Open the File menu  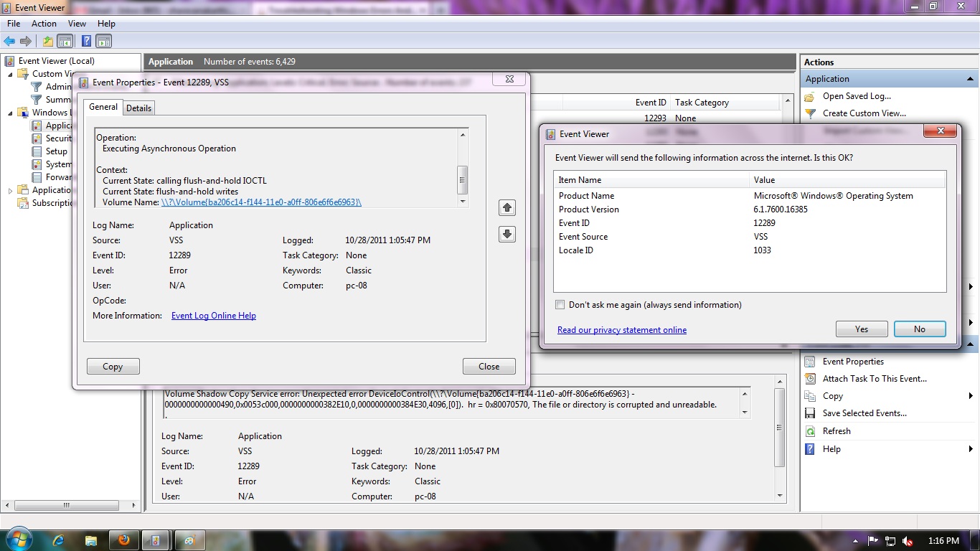(14, 24)
